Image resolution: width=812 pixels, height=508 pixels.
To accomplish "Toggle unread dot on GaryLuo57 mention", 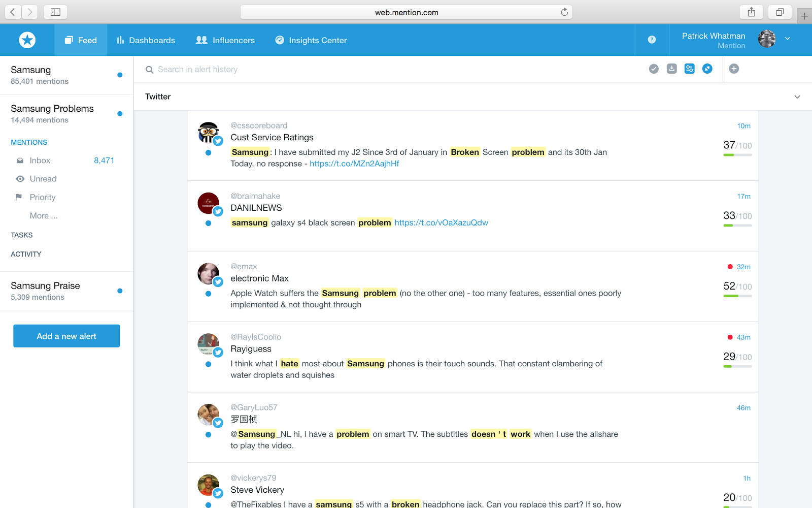I will 208,434.
